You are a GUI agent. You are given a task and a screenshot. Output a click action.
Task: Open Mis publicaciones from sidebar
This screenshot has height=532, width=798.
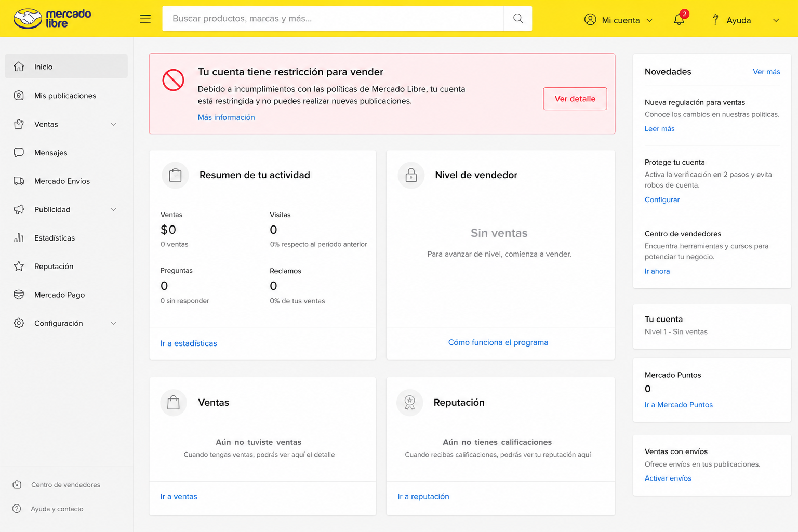pyautogui.click(x=66, y=96)
